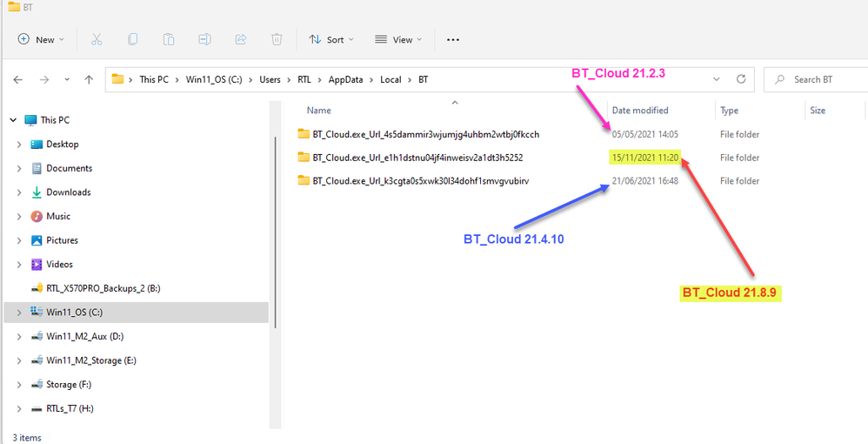Viewport: 868px width, 444px height.
Task: Open the View layout dropdown
Action: tap(397, 39)
